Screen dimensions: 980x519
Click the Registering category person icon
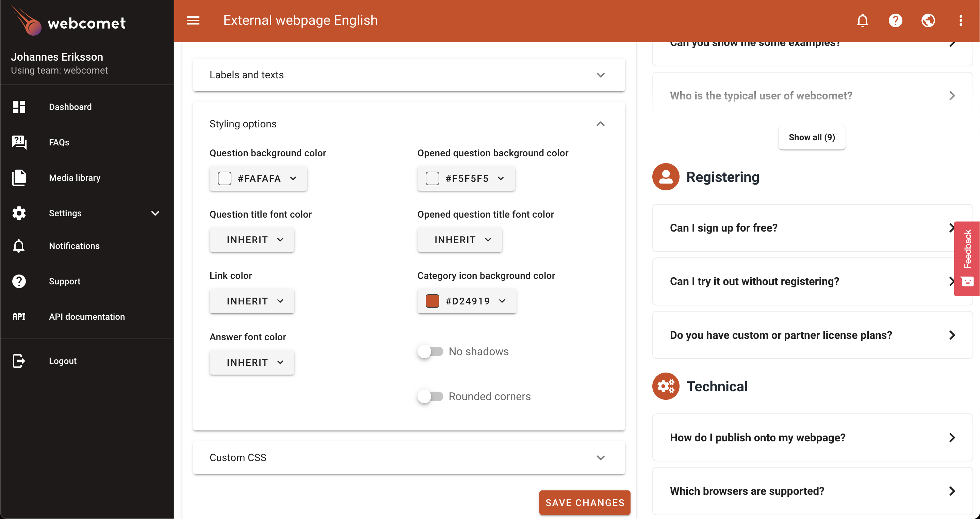pos(666,177)
